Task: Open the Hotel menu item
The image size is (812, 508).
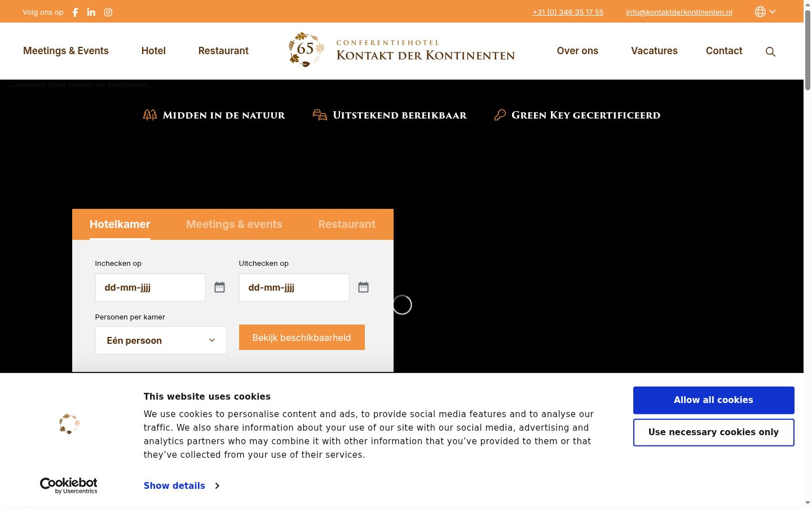Action: [153, 51]
